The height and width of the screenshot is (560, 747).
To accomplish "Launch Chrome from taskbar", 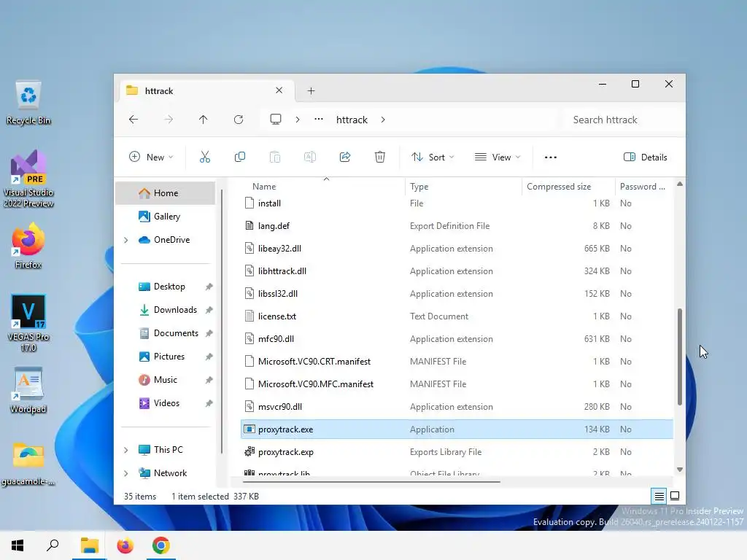I will [x=161, y=545].
